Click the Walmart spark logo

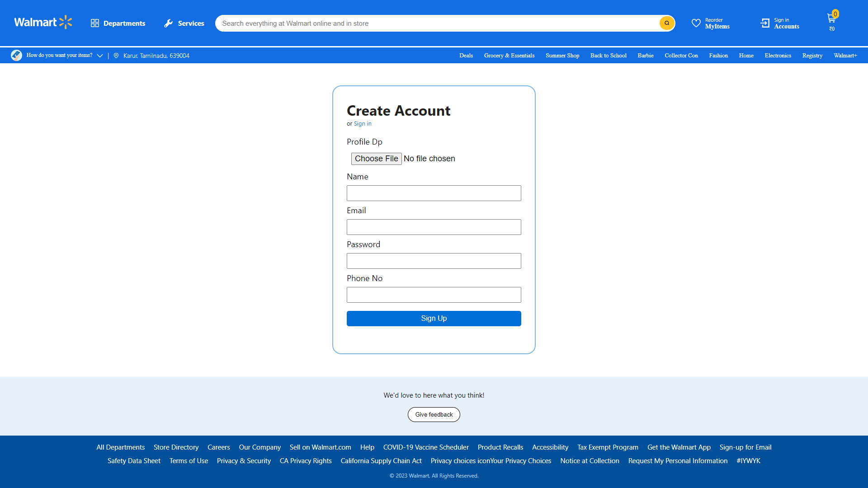coord(66,22)
